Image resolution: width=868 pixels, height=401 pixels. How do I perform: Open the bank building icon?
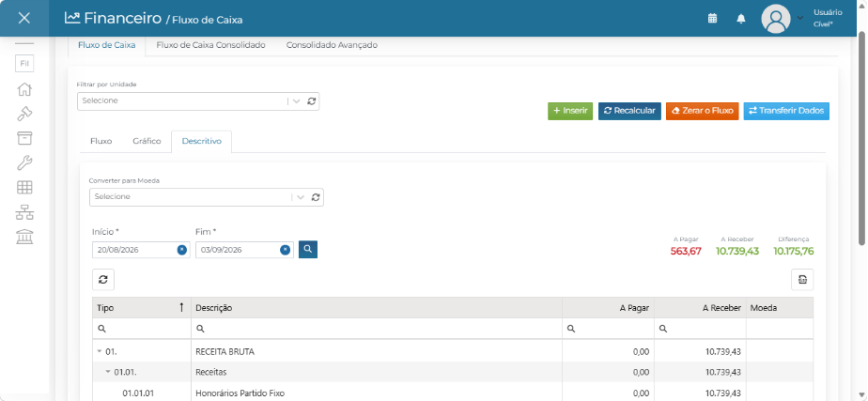pyautogui.click(x=24, y=236)
